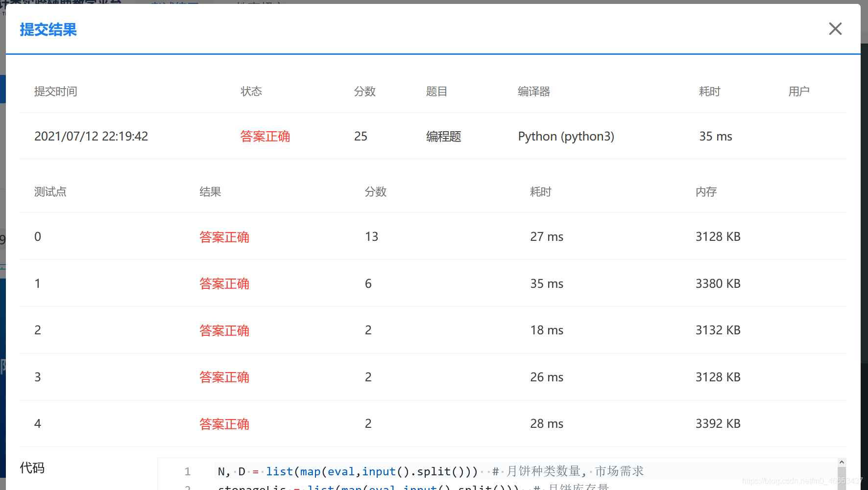The height and width of the screenshot is (490, 868).
Task: Click the 编译器 column header
Action: point(533,92)
